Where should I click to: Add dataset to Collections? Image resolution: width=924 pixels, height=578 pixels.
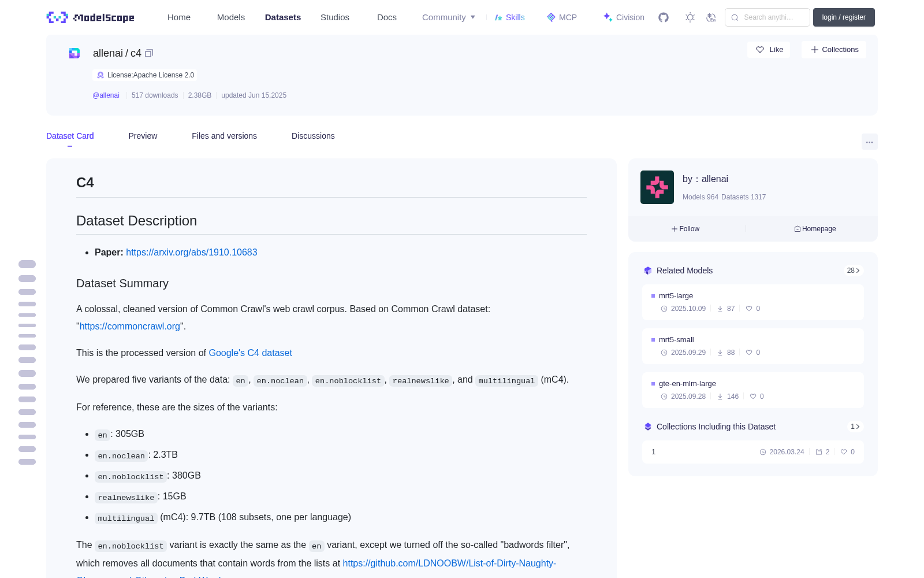[834, 50]
